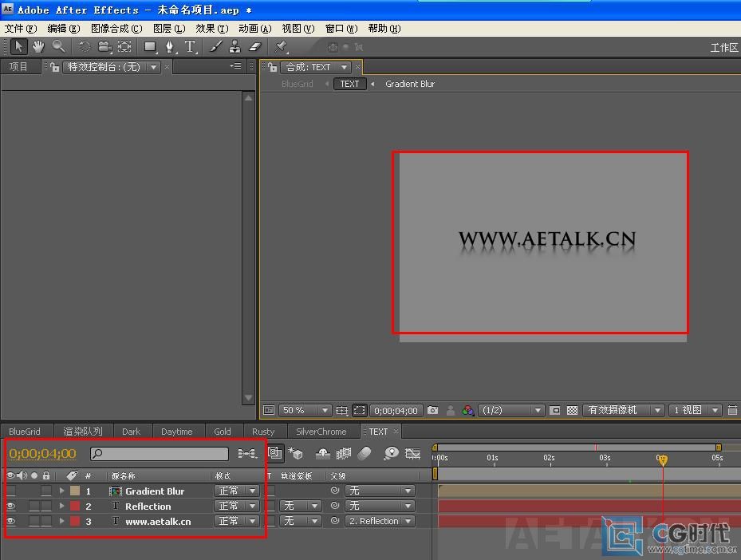This screenshot has width=741, height=560.
Task: Open the effect controls panel flyout menu
Action: (x=235, y=66)
